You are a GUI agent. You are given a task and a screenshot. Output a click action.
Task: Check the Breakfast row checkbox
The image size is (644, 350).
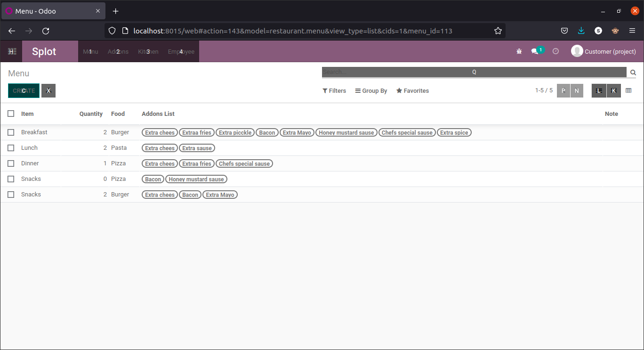[x=11, y=132]
